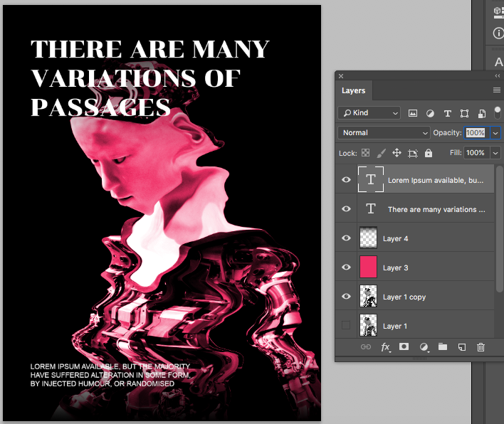This screenshot has height=424, width=504.
Task: Open the fx layer style menu
Action: point(386,347)
